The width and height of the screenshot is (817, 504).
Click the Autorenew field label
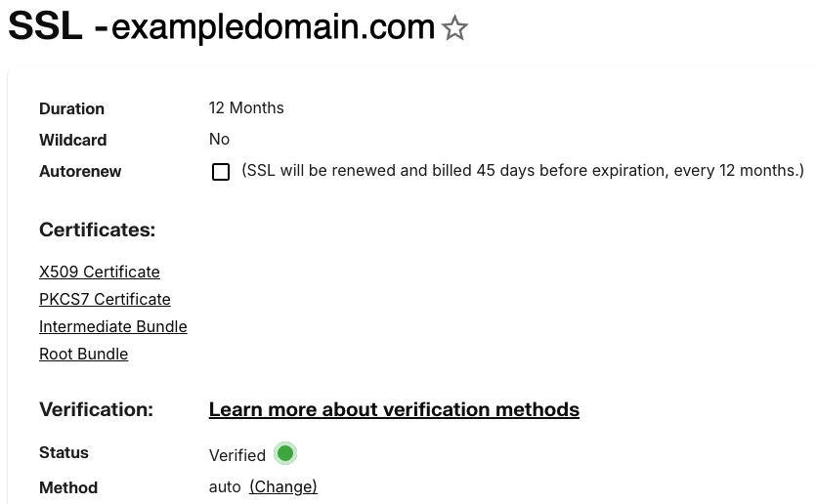(x=80, y=171)
